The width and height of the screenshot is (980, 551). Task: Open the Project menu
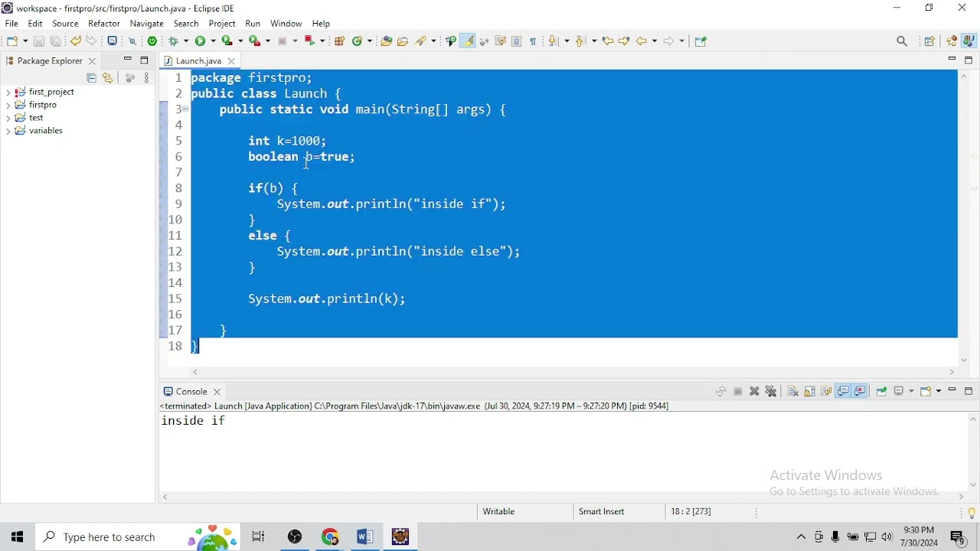click(x=223, y=24)
